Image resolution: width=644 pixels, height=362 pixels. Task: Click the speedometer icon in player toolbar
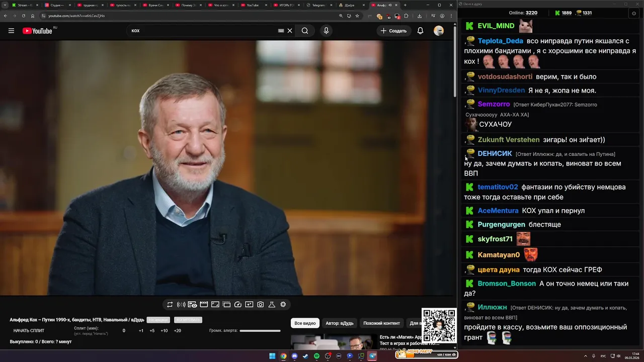pyautogui.click(x=238, y=305)
